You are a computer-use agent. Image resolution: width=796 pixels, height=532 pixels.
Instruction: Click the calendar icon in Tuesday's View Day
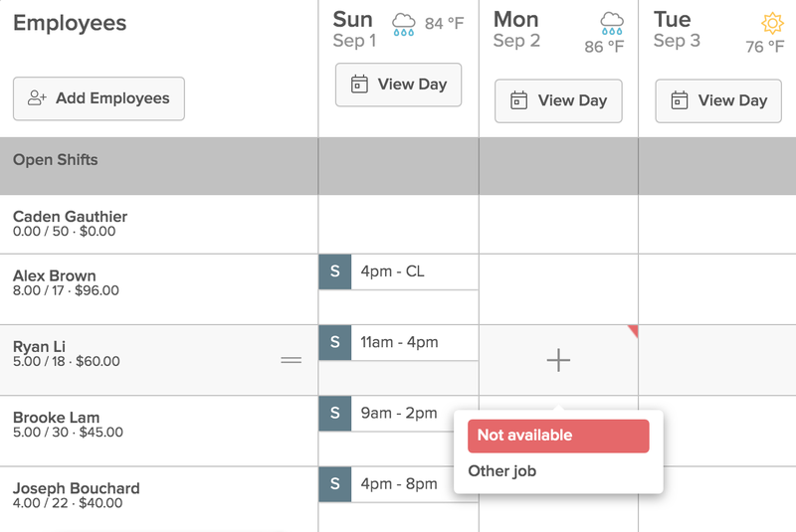click(x=680, y=100)
